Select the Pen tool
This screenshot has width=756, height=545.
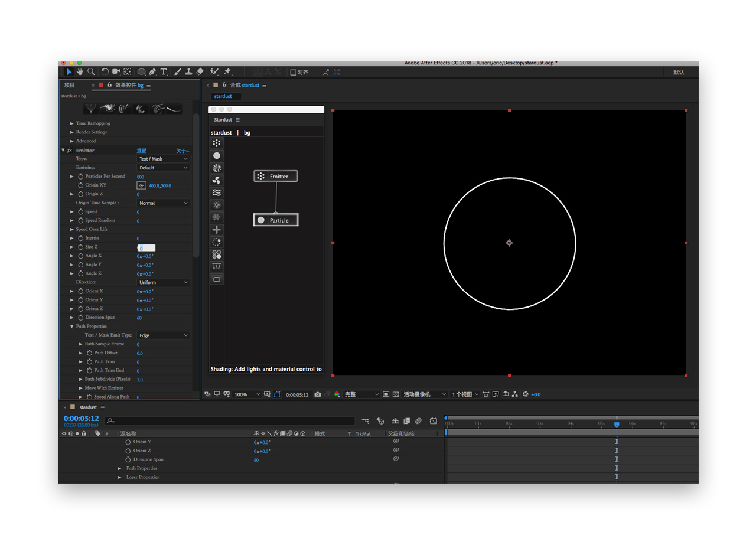coord(153,71)
